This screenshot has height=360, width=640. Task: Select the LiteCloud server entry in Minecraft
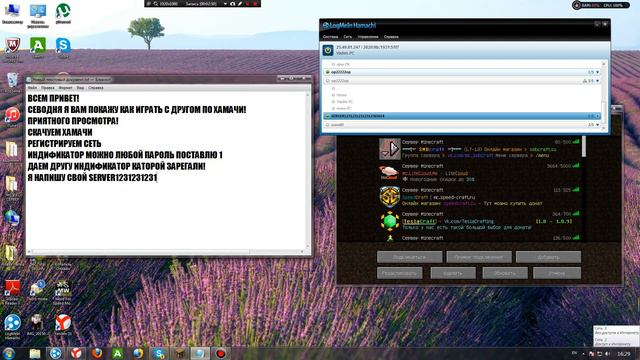pos(480,173)
